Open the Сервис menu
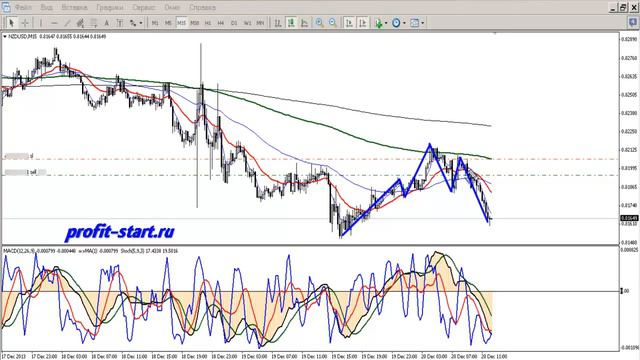This screenshot has width=640, height=360. pyautogui.click(x=144, y=7)
